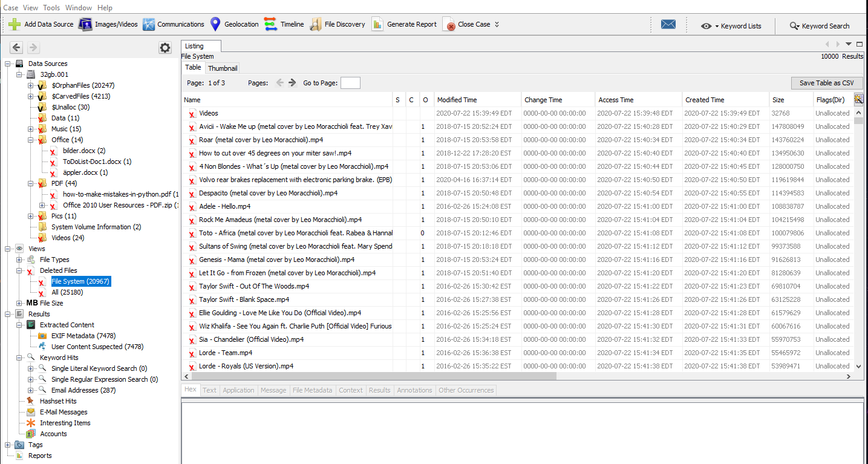Click the Interesting Items asterisk icon

[31, 423]
